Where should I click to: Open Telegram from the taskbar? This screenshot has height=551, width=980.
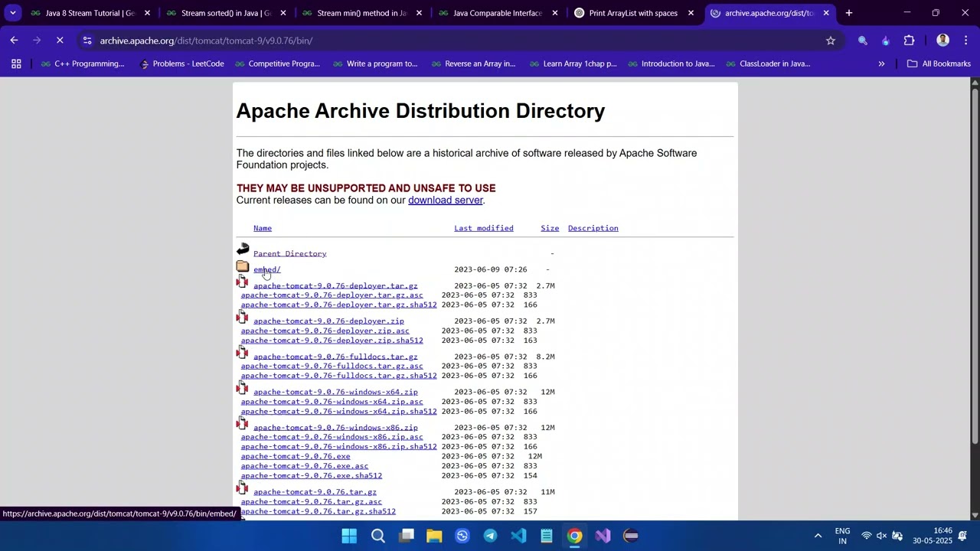[x=490, y=536]
